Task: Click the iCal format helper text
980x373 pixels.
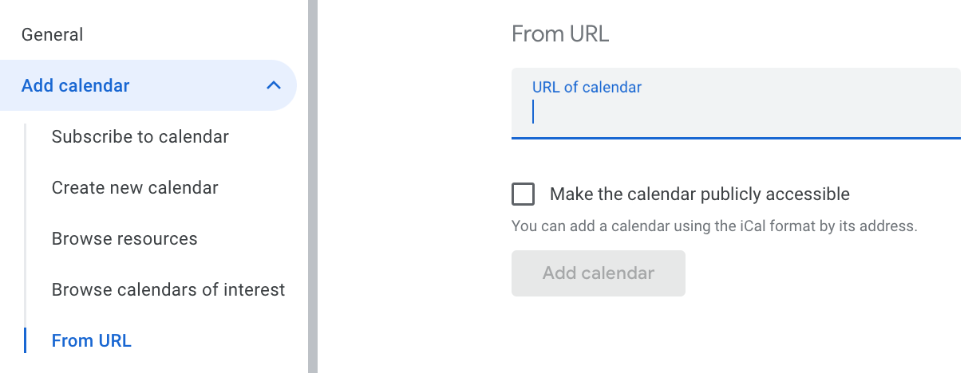Action: point(714,226)
